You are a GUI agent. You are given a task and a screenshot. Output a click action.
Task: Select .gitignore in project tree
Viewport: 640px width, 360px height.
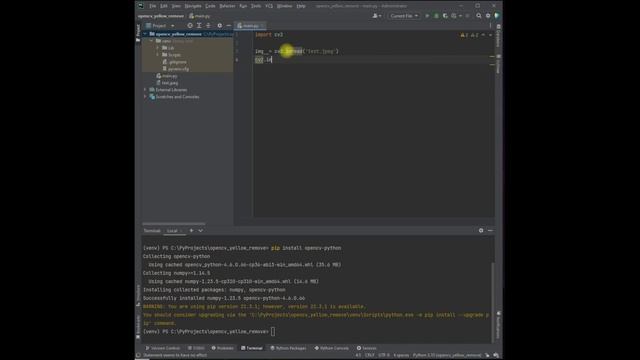pos(175,62)
